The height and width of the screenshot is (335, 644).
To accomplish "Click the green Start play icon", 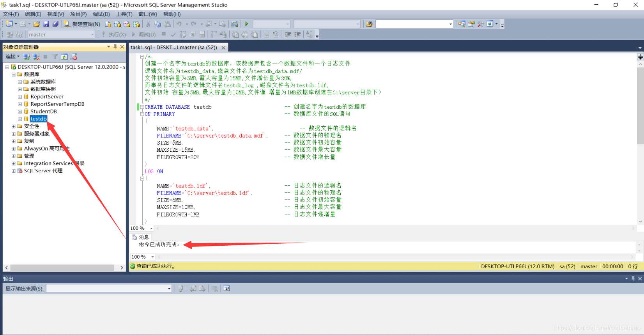I will coord(246,24).
